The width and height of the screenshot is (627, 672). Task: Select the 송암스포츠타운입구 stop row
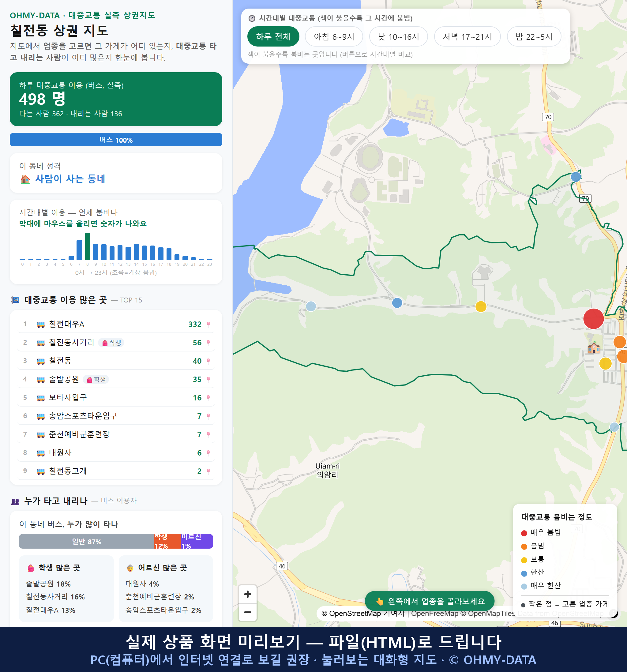click(x=116, y=416)
